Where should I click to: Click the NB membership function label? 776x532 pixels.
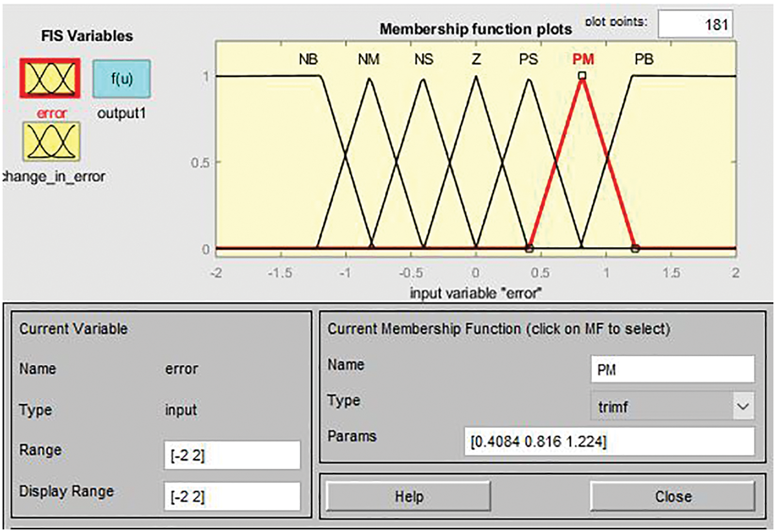click(308, 60)
